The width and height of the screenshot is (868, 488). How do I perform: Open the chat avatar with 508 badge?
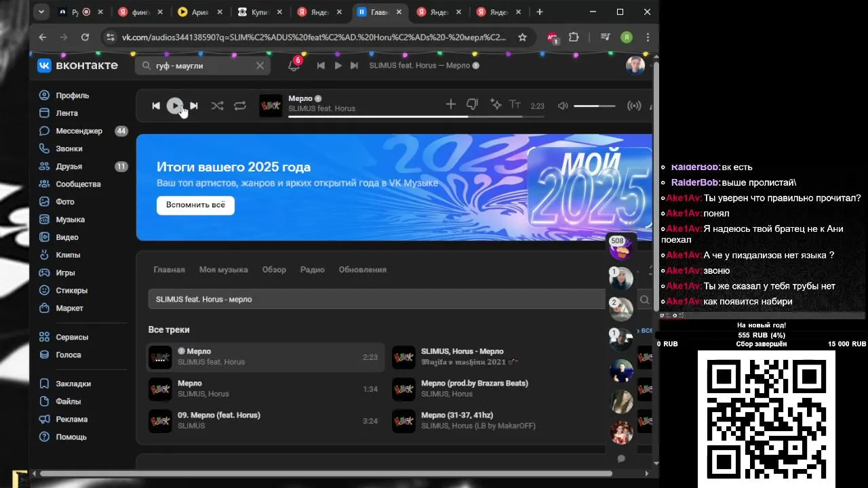coord(620,247)
